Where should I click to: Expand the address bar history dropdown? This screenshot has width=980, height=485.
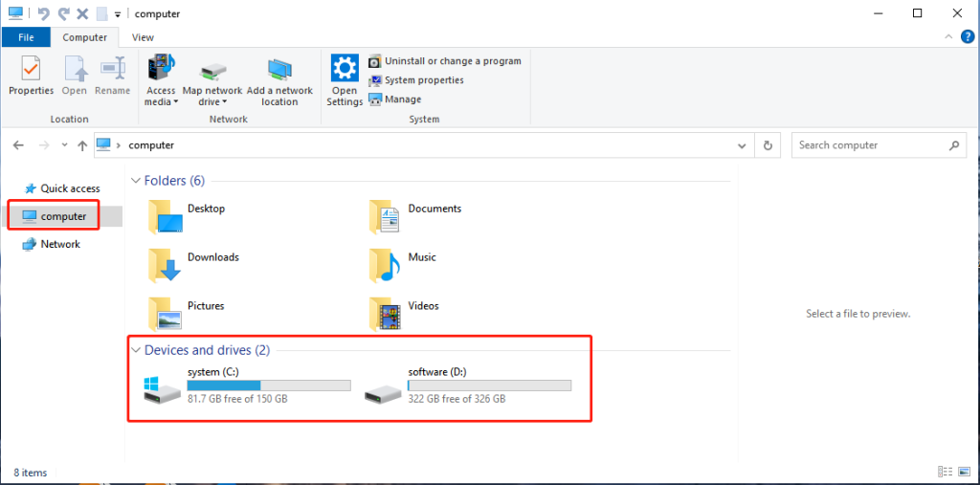742,145
